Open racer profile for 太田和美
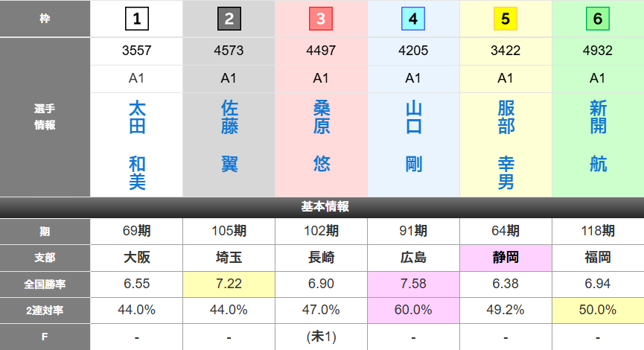 pos(137,145)
